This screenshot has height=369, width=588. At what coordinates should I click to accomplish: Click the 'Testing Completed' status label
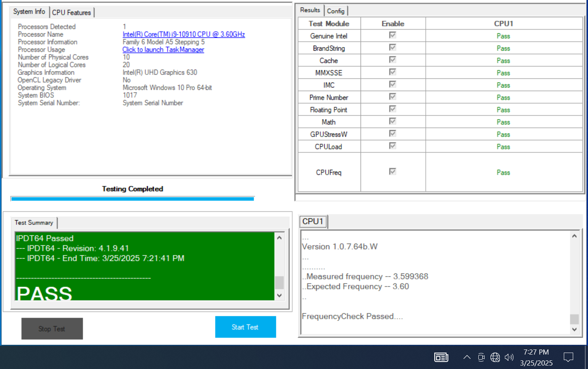point(133,189)
